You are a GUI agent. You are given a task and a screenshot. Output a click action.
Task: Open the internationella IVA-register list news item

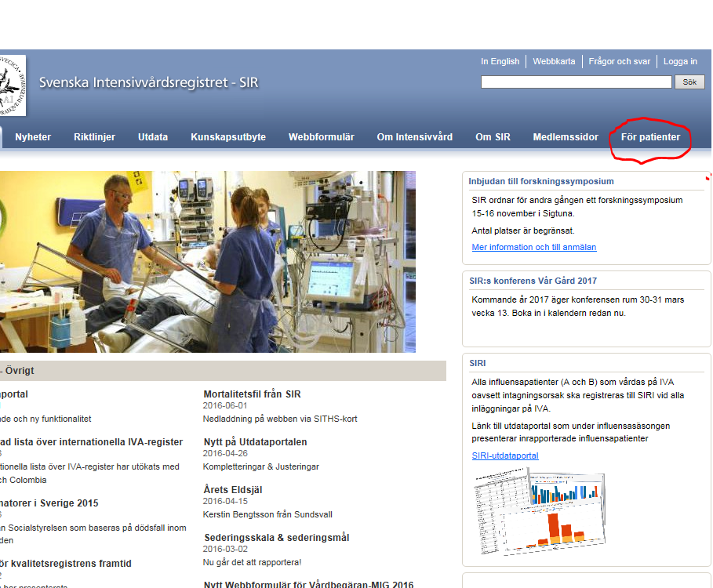click(x=92, y=442)
